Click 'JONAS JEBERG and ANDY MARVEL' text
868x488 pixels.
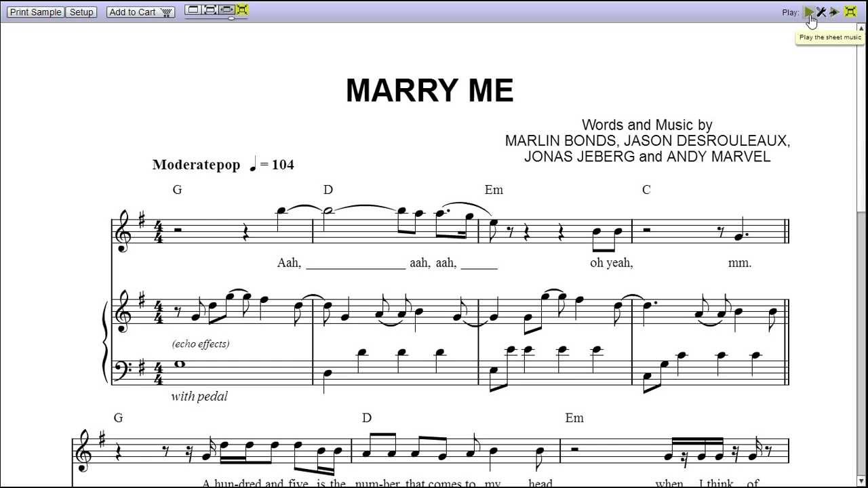click(648, 157)
